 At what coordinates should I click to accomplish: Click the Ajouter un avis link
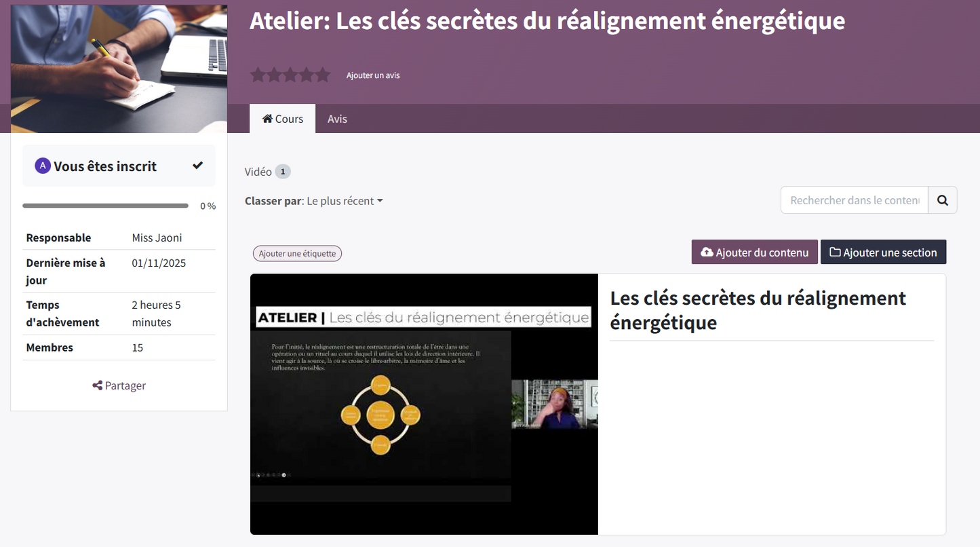373,75
